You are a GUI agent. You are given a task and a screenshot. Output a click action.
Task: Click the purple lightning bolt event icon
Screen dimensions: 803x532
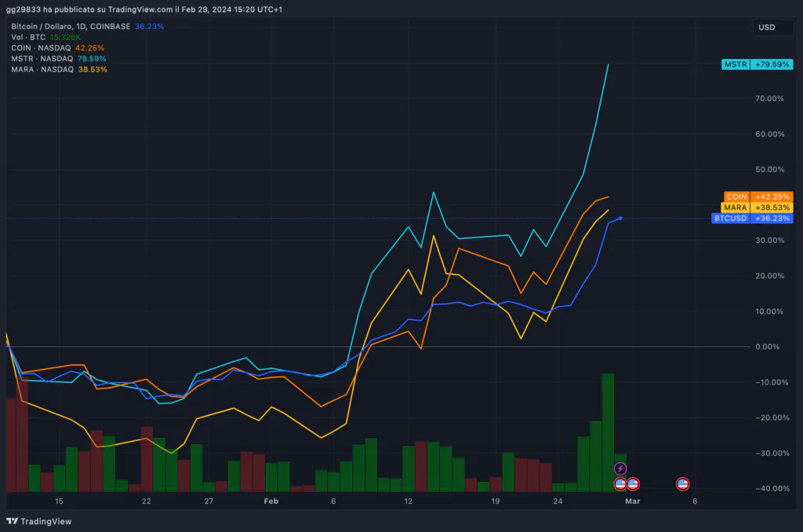620,469
